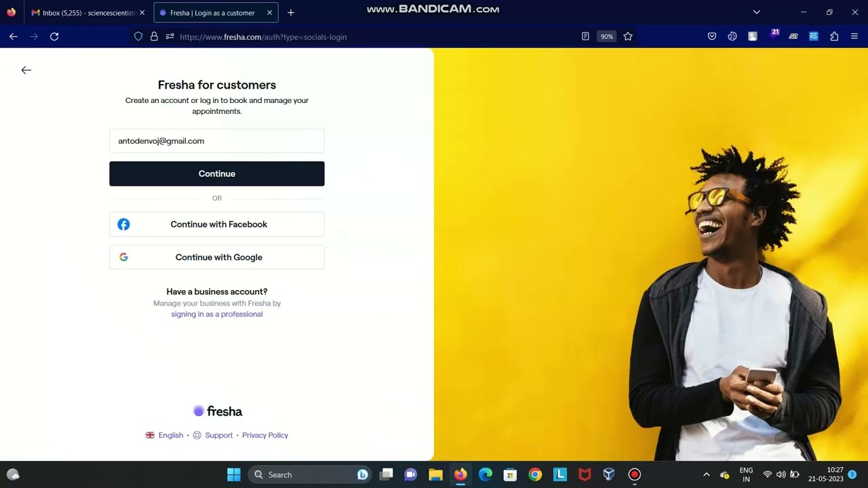Launch Microsoft Edge from taskbar
This screenshot has width=868, height=488.
pyautogui.click(x=486, y=474)
